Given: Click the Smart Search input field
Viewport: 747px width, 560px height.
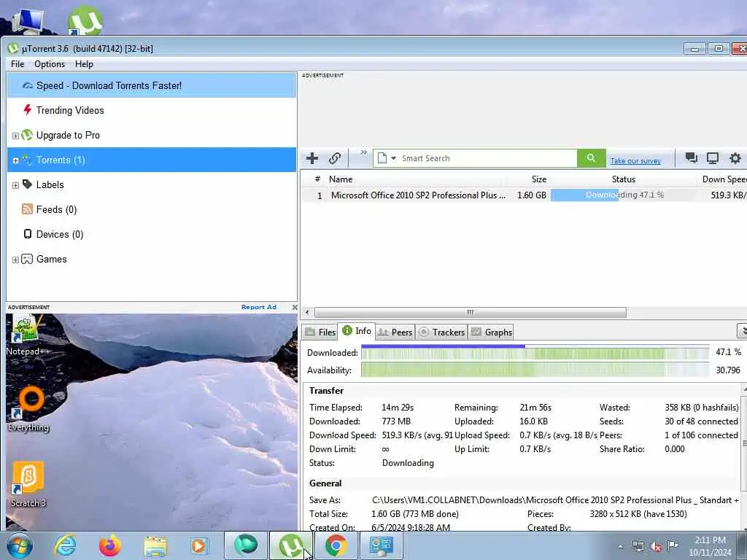Looking at the screenshot, I should 488,158.
